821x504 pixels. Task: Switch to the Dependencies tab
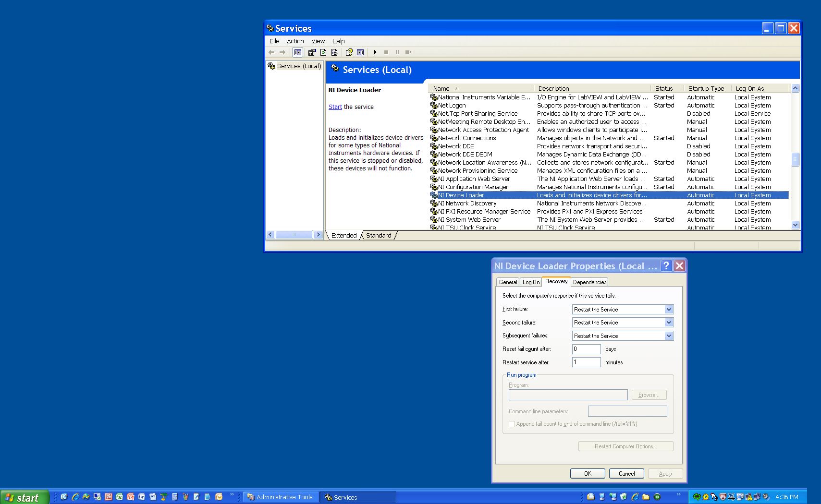click(x=589, y=282)
